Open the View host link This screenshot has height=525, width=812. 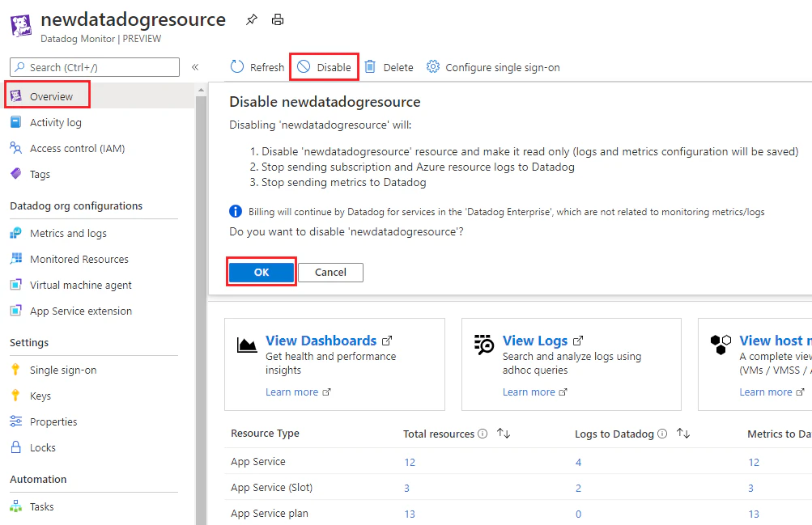coord(776,341)
